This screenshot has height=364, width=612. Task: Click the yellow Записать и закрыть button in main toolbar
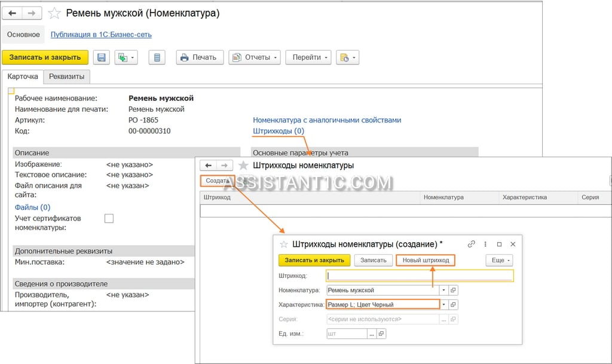point(45,57)
